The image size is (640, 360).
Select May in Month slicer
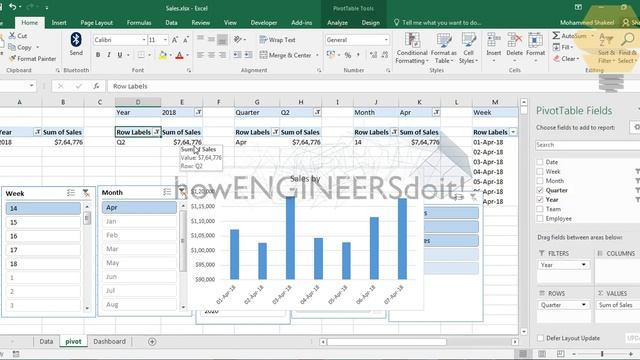point(139,263)
